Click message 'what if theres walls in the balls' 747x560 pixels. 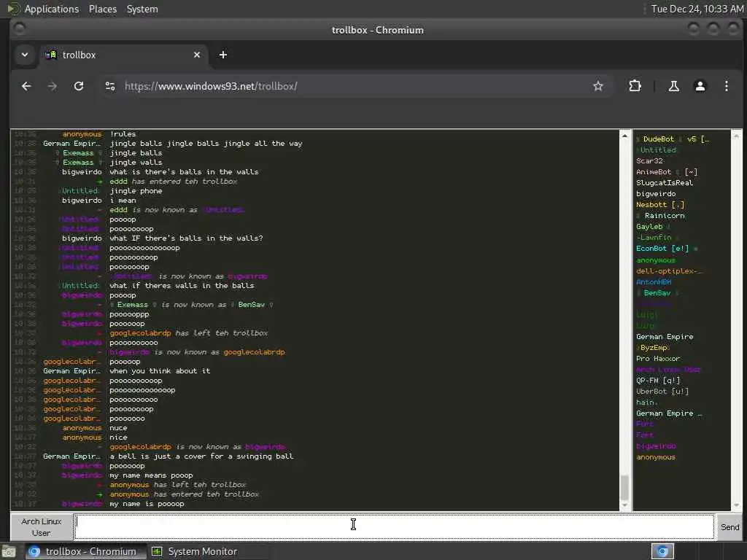pos(182,286)
